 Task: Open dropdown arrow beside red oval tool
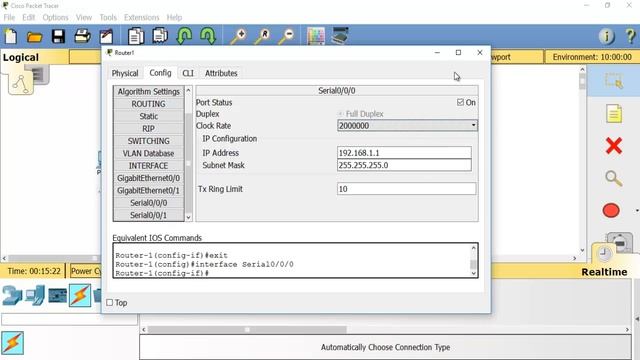637,211
